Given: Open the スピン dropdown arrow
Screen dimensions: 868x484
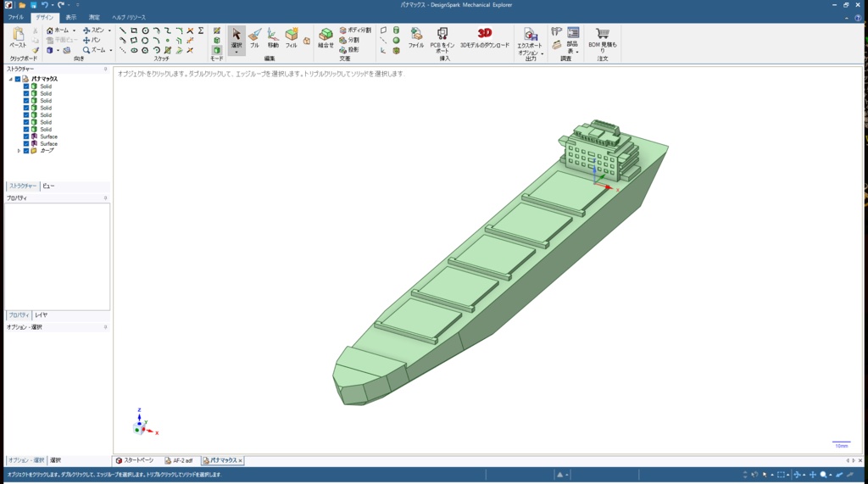Looking at the screenshot, I should coord(109,31).
